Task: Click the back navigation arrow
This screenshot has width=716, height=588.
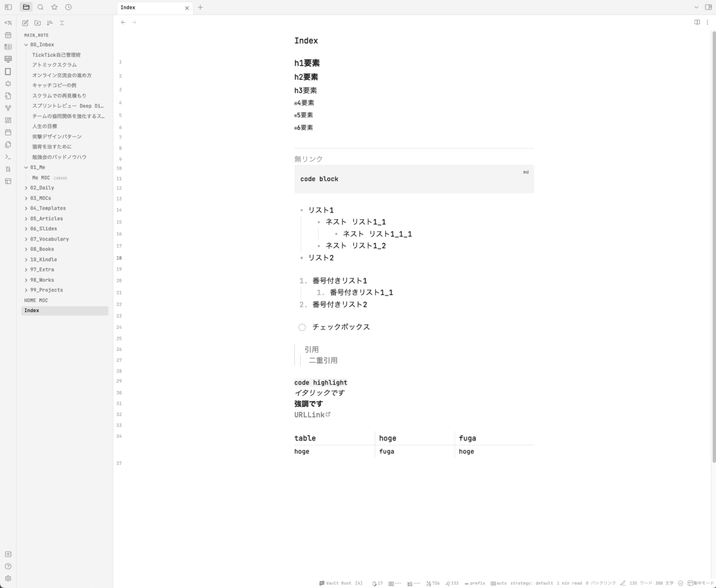Action: pyautogui.click(x=123, y=22)
